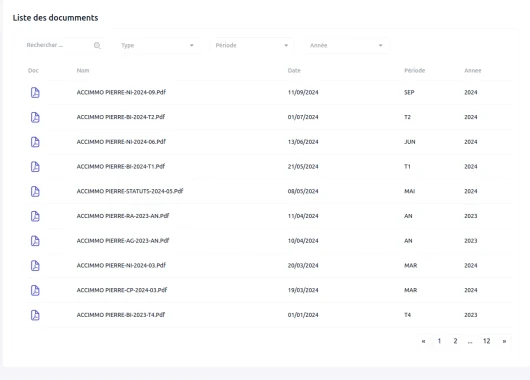The height and width of the screenshot is (380, 530).
Task: Select file name ACCIMMO PIERRE-STATUTS-2024-05.Pdf
Action: point(130,191)
